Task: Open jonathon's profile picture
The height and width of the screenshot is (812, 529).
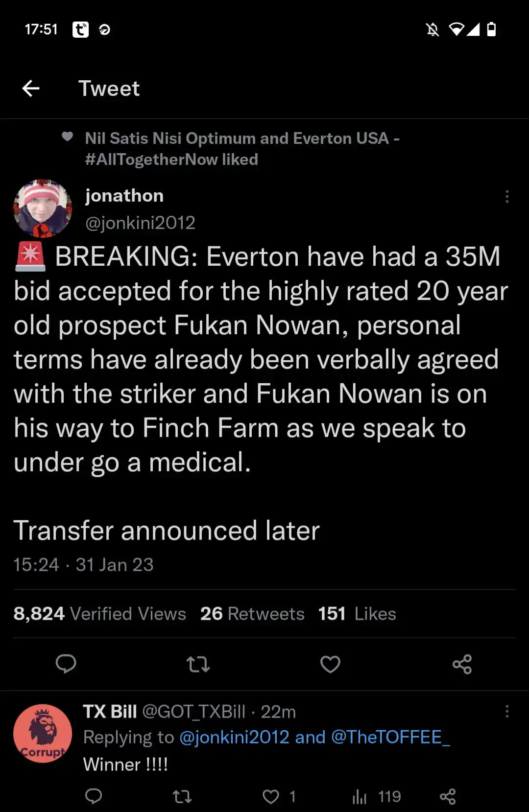Action: (43, 209)
